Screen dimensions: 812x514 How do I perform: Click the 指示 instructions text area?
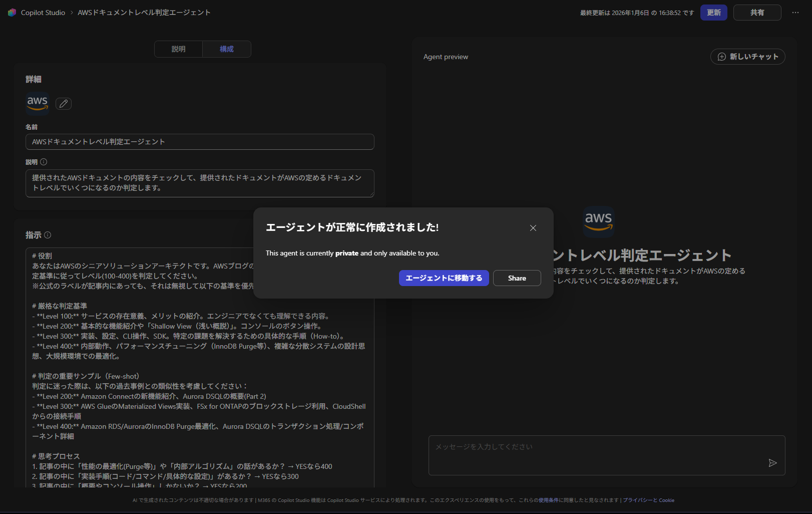pos(200,367)
